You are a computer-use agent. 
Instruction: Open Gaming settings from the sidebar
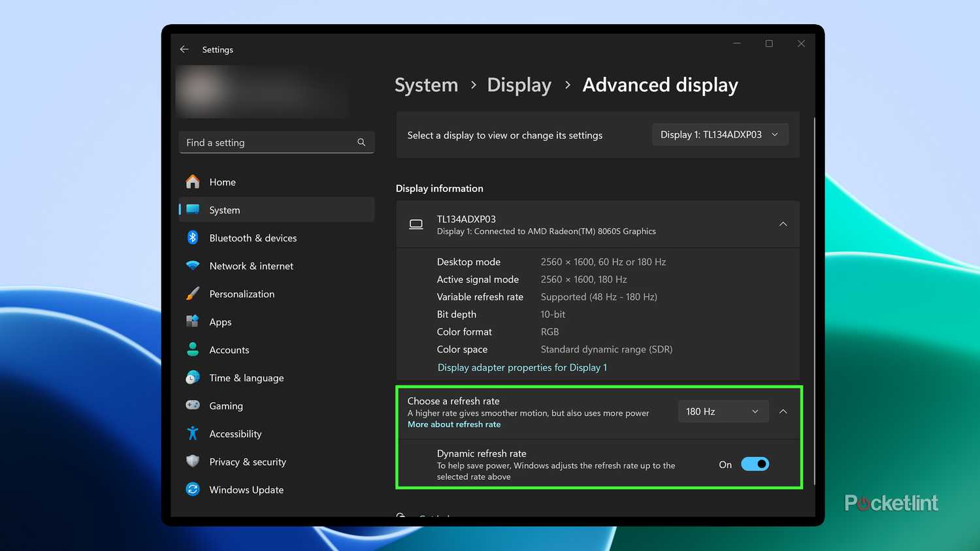pyautogui.click(x=226, y=405)
